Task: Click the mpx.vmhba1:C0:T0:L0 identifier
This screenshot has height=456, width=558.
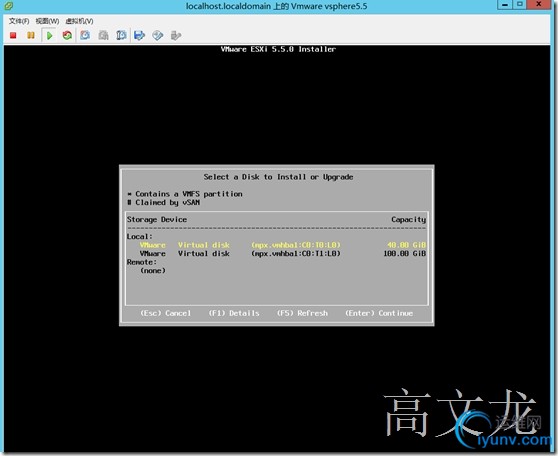Action: 296,245
